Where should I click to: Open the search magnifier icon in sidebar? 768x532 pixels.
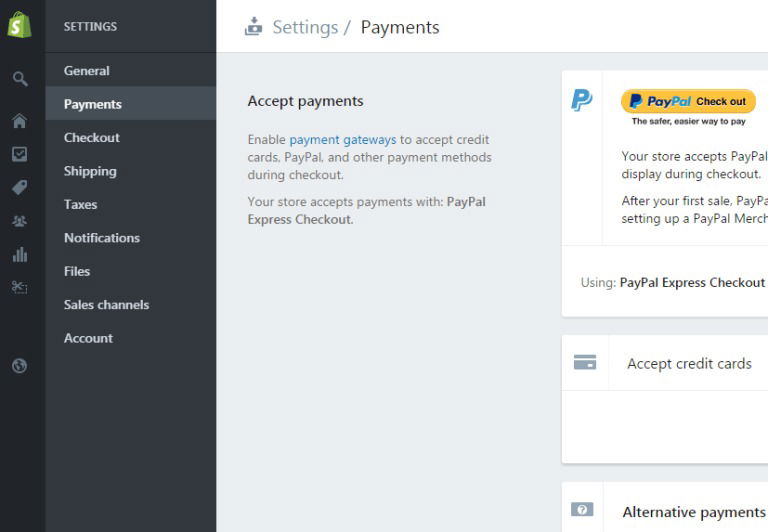tap(20, 78)
